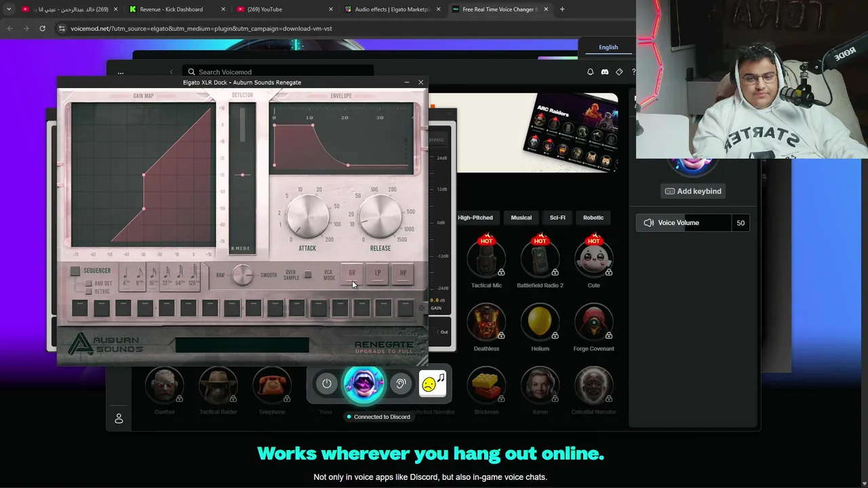The height and width of the screenshot is (488, 868).
Task: Select the 16th note sequencer rate
Action: [153, 275]
